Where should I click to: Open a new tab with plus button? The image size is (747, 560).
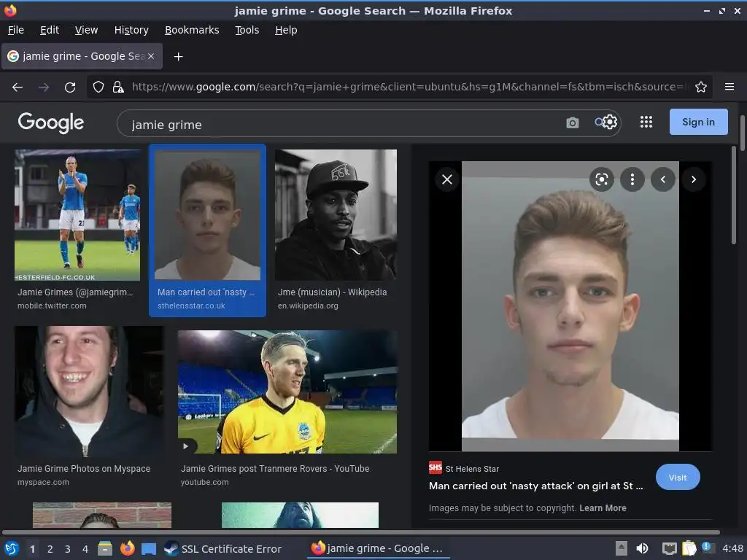coord(178,57)
